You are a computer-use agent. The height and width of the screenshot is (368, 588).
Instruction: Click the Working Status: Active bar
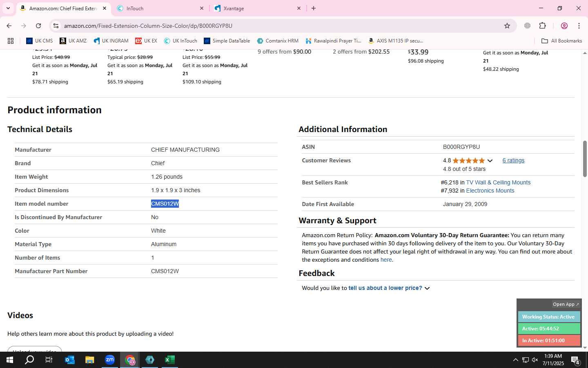(x=549, y=317)
